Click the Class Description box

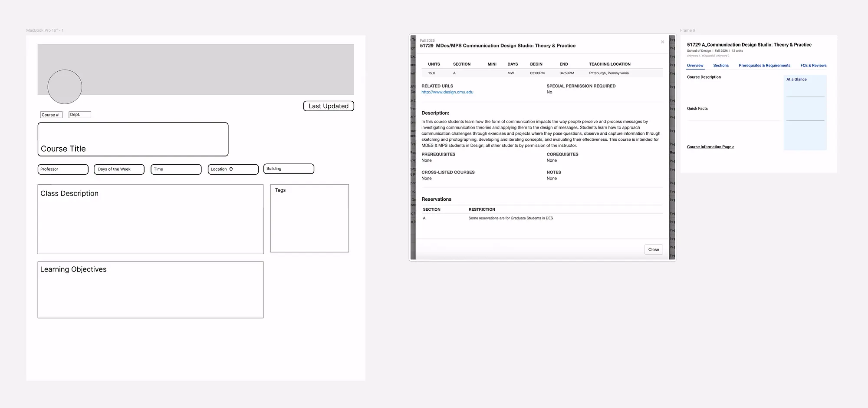151,219
